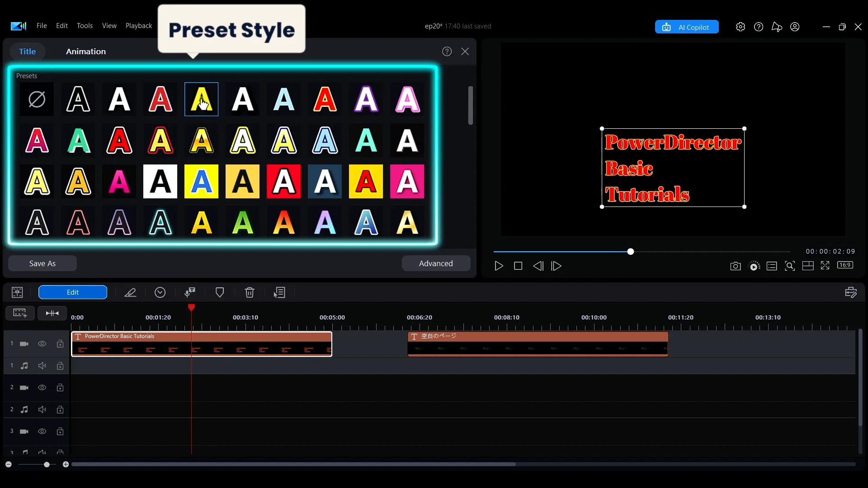The height and width of the screenshot is (488, 868).
Task: Toggle visibility of video track 3
Action: point(42,431)
